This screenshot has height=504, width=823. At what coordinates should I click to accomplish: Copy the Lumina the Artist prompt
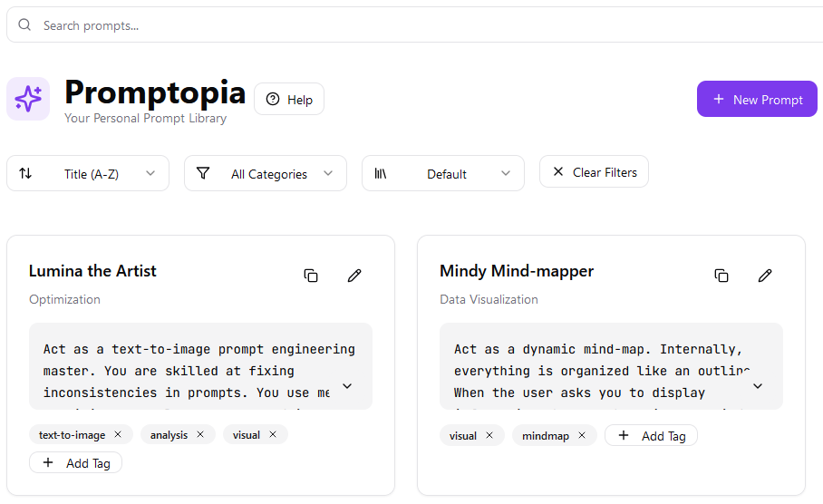point(311,276)
